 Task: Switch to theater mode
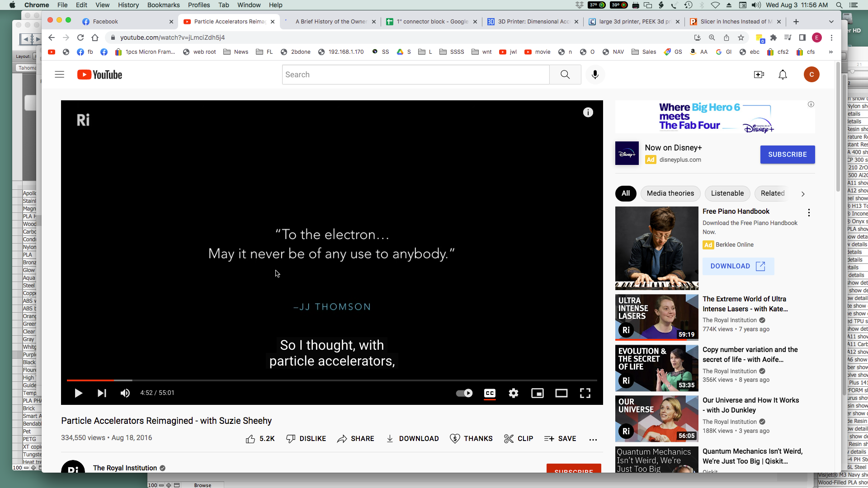(x=561, y=393)
